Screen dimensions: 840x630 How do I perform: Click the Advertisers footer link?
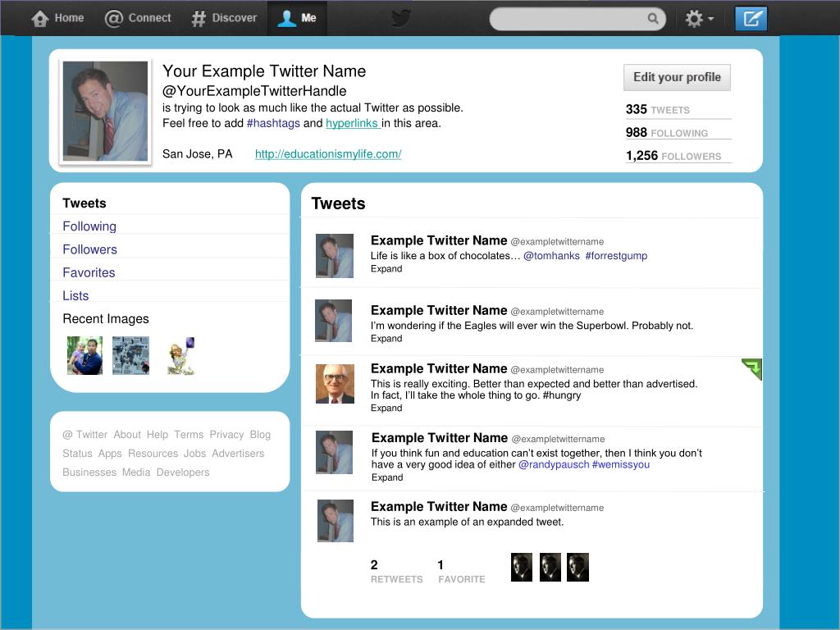click(x=238, y=453)
